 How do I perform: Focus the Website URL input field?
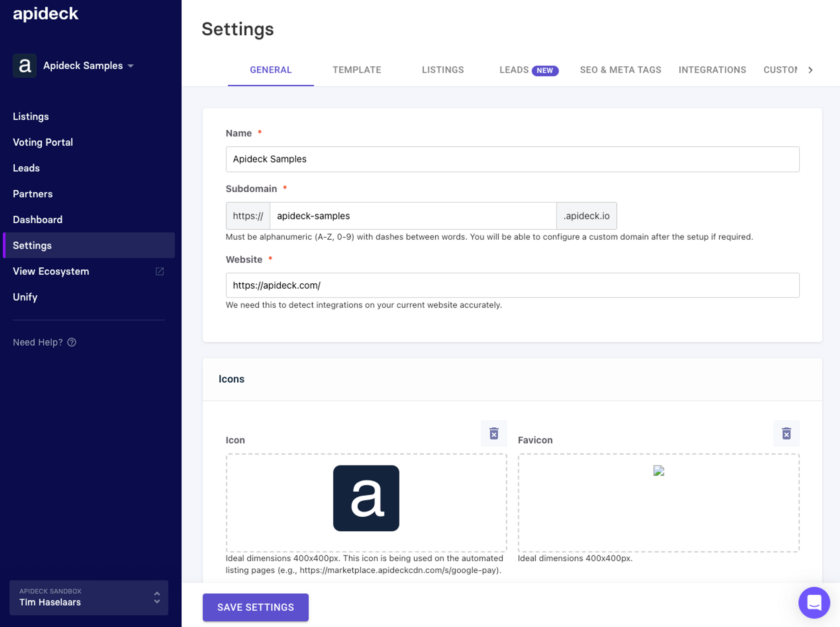coord(512,285)
